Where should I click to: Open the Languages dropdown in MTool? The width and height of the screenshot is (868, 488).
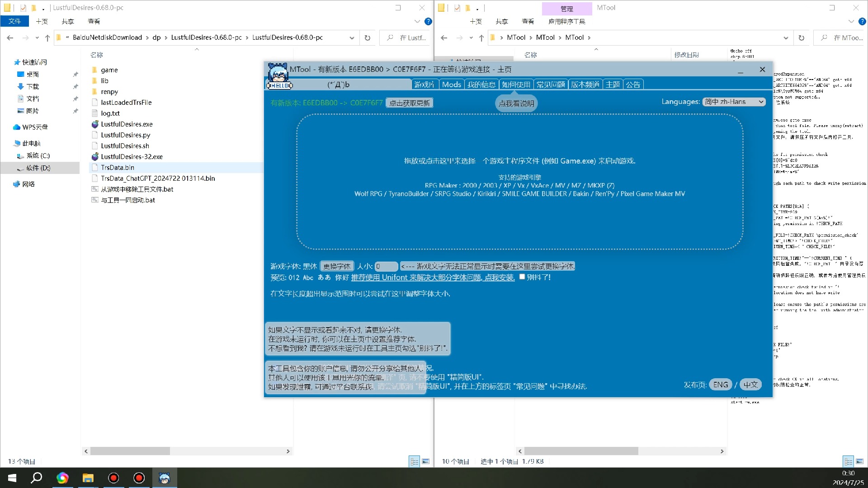click(x=734, y=102)
